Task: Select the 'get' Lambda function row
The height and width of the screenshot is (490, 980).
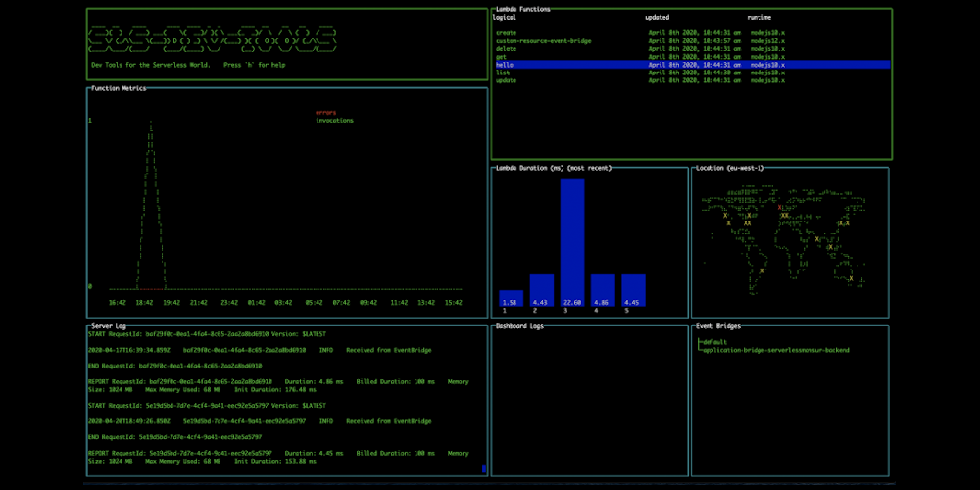Action: tap(692, 56)
